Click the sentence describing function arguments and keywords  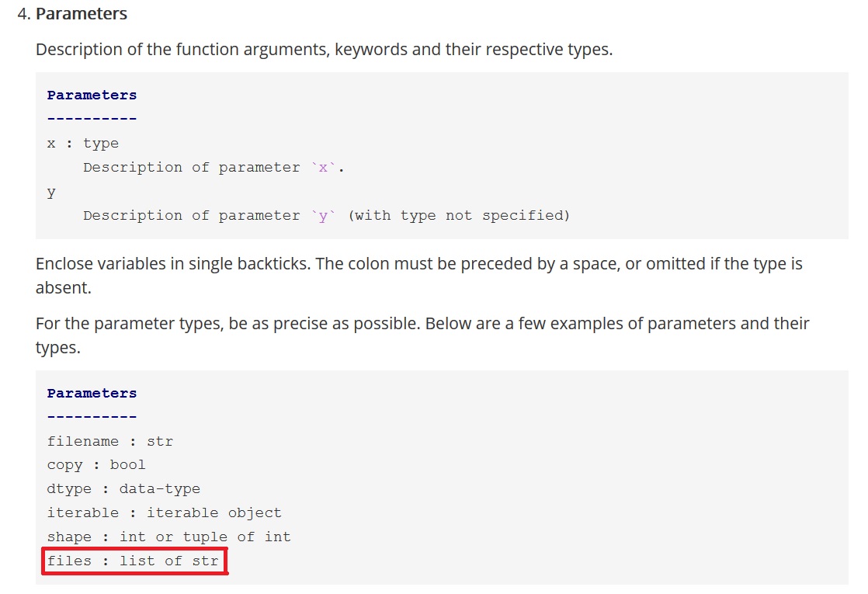click(x=324, y=50)
